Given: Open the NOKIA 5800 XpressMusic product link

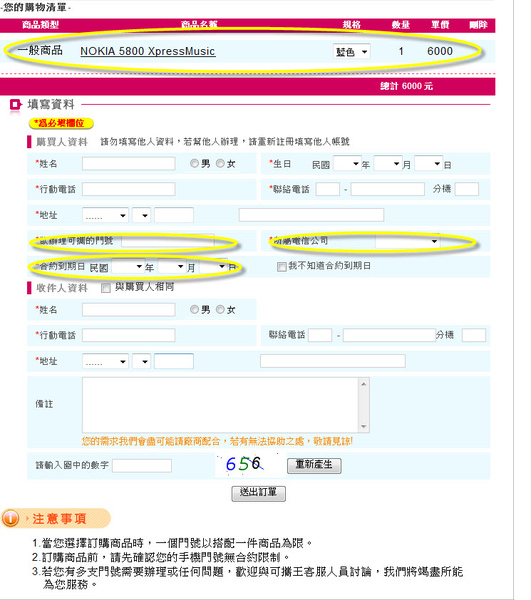Looking at the screenshot, I should click(x=148, y=51).
